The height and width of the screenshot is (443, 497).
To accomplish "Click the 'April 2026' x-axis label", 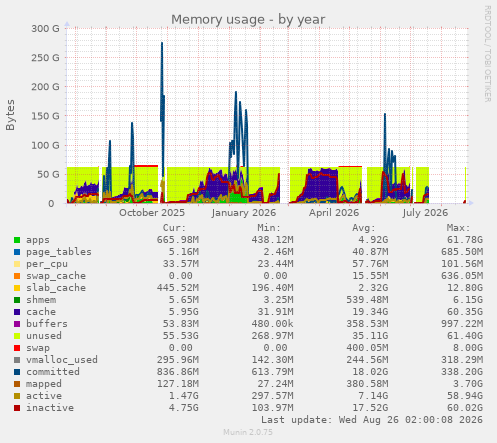I will (334, 213).
